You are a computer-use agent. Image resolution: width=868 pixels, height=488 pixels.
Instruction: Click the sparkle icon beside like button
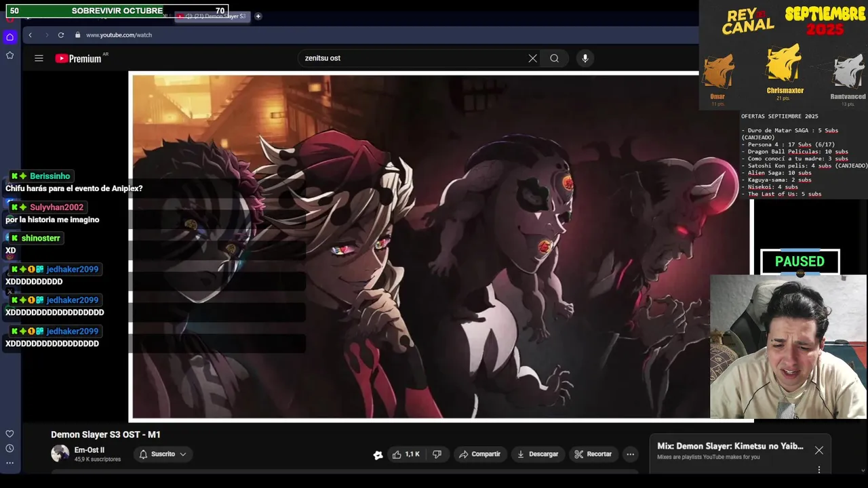[x=378, y=455]
